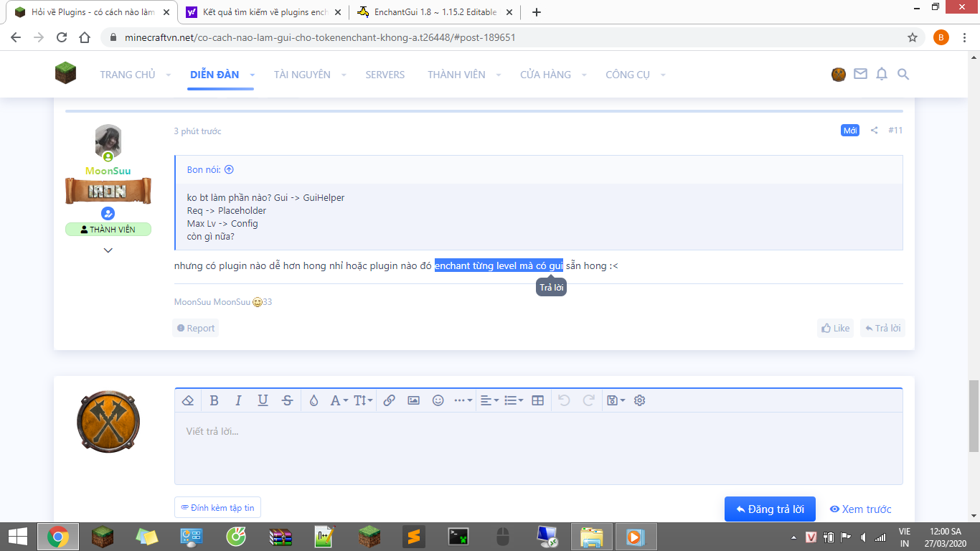Expand the more options ellipsis menu
980x551 pixels.
click(x=463, y=400)
